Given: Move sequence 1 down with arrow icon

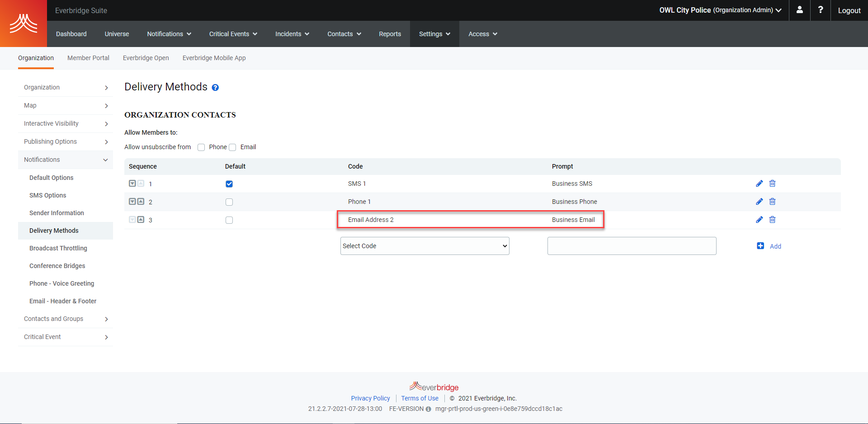Looking at the screenshot, I should [x=132, y=184].
